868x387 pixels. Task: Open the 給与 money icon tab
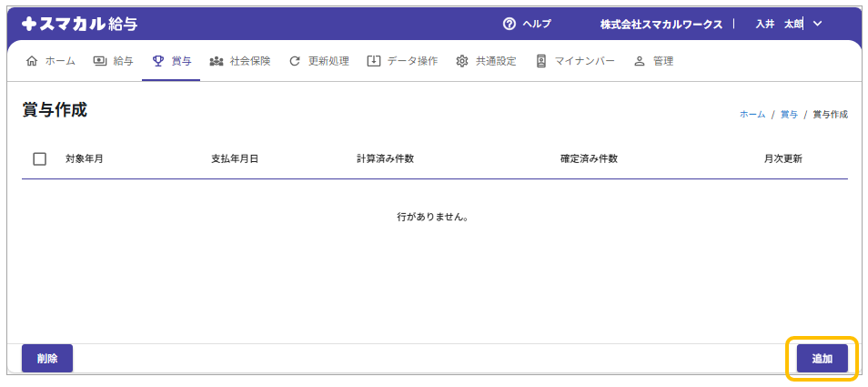[100, 61]
